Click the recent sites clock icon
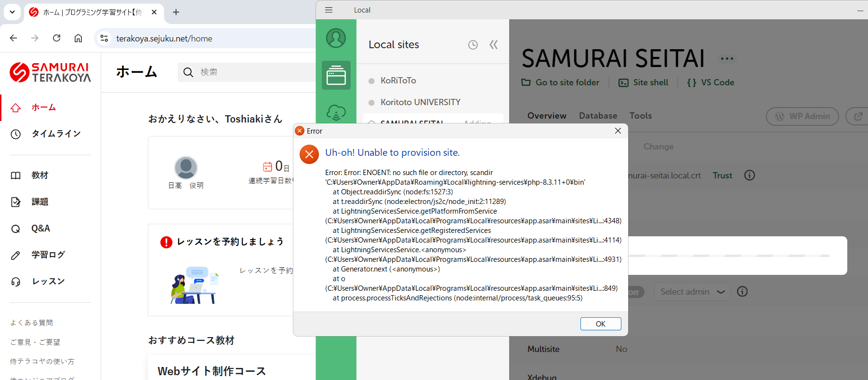Image resolution: width=868 pixels, height=380 pixels. pyautogui.click(x=473, y=45)
